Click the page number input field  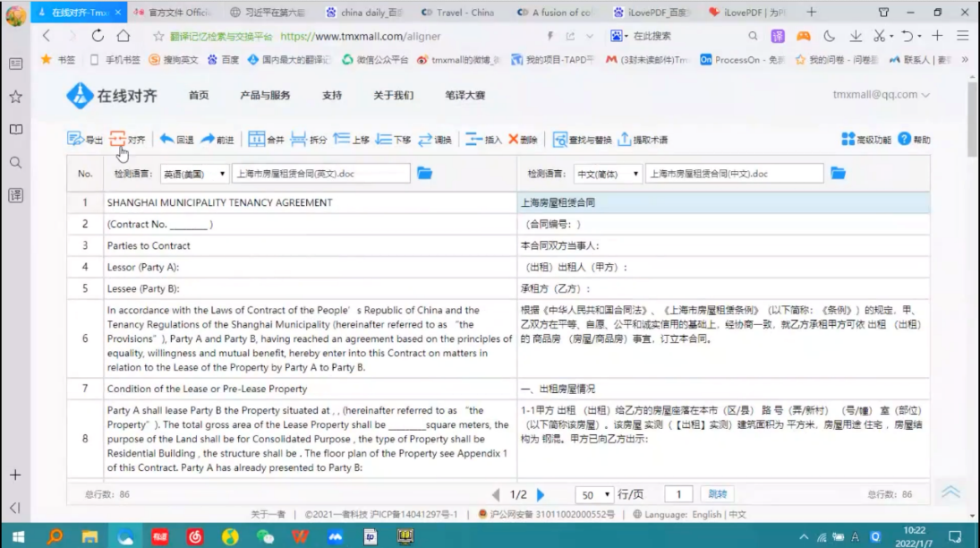tap(678, 494)
